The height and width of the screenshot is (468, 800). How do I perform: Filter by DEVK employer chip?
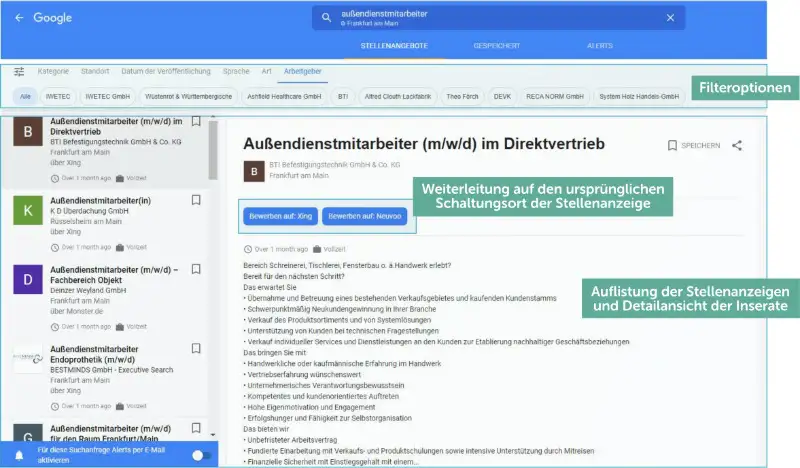click(x=502, y=96)
